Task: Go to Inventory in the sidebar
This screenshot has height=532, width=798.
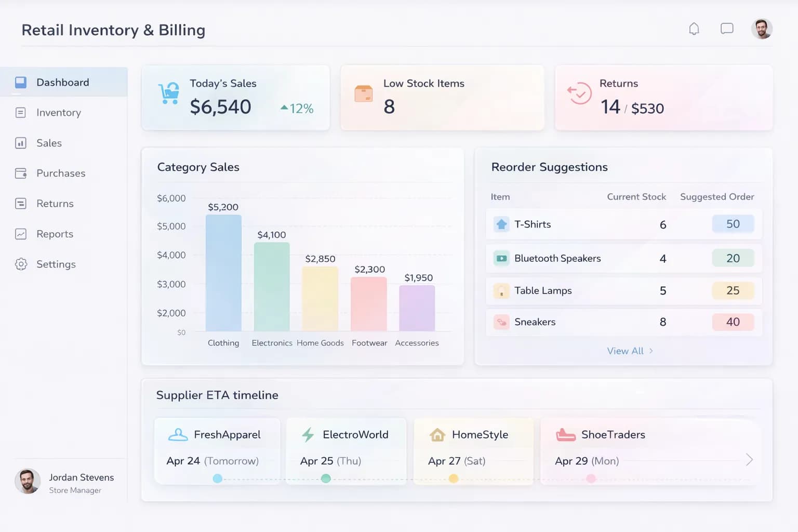Action: click(x=58, y=113)
